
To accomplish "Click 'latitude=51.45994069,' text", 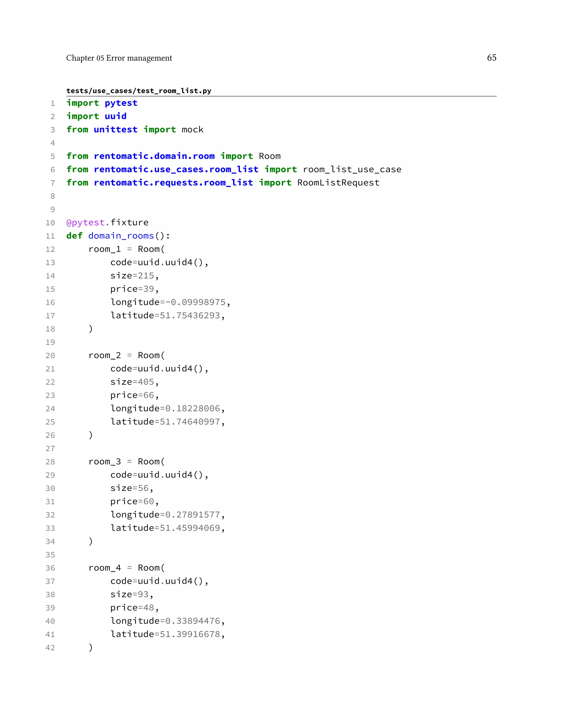I will click(x=168, y=528).
